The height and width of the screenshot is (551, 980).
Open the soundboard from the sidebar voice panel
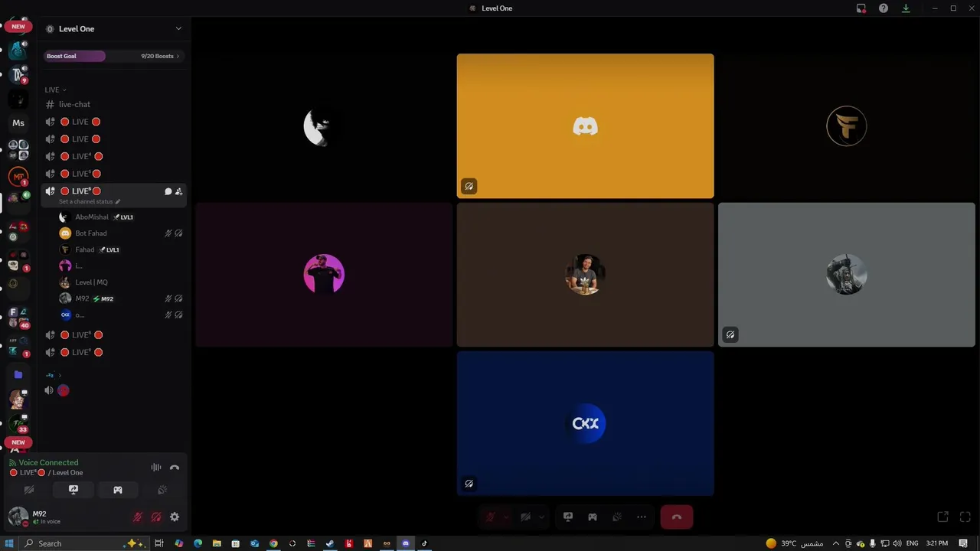pos(162,490)
